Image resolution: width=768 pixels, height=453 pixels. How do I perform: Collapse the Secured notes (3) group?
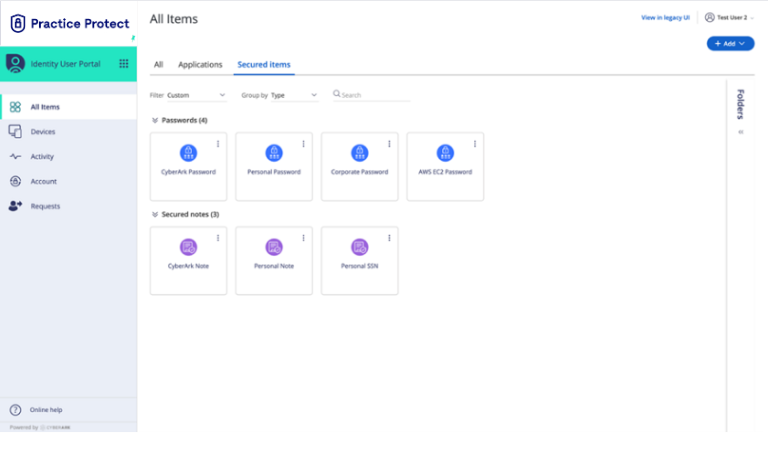[155, 214]
